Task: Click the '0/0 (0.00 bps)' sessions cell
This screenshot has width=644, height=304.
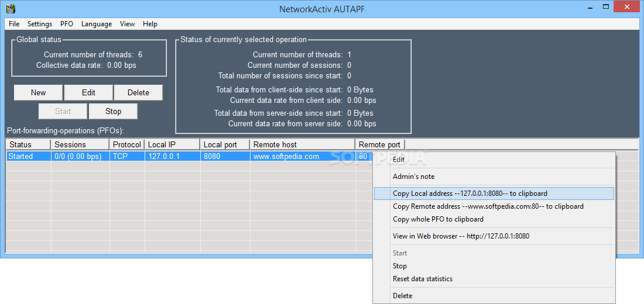Action: [x=80, y=156]
